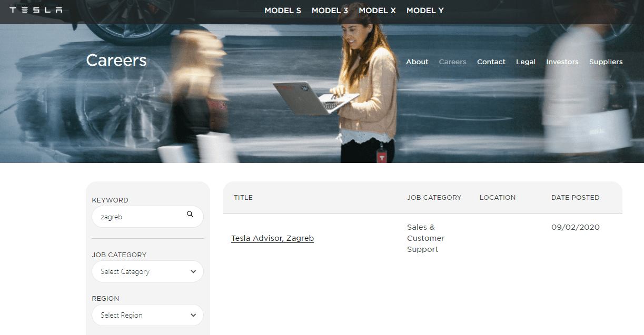Go to the About page

417,62
